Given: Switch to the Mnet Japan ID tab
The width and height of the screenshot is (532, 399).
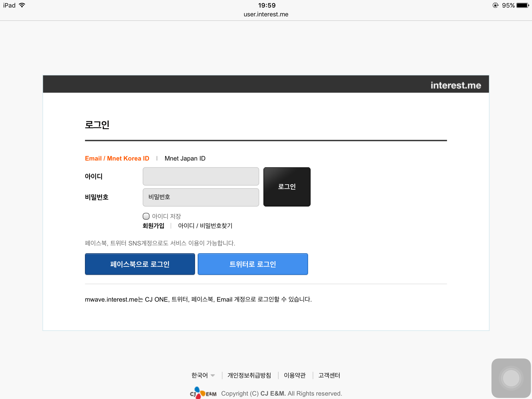Looking at the screenshot, I should pos(185,158).
